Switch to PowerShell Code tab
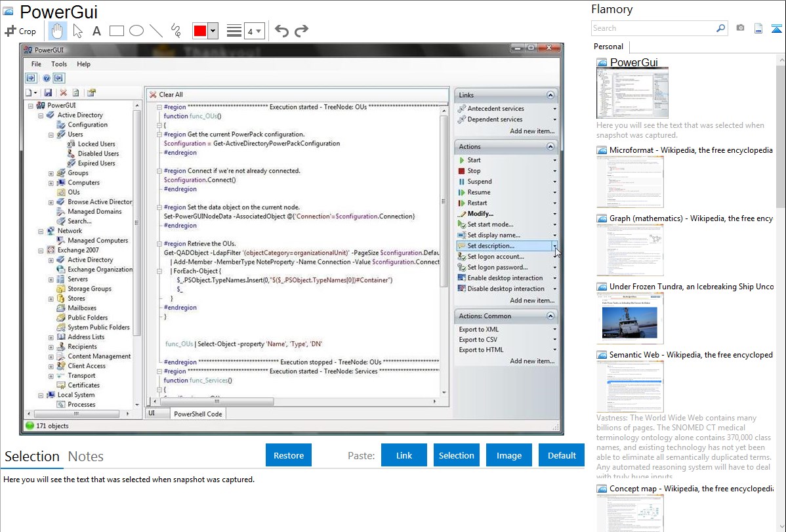Screen dimensions: 786x532 pos(197,414)
